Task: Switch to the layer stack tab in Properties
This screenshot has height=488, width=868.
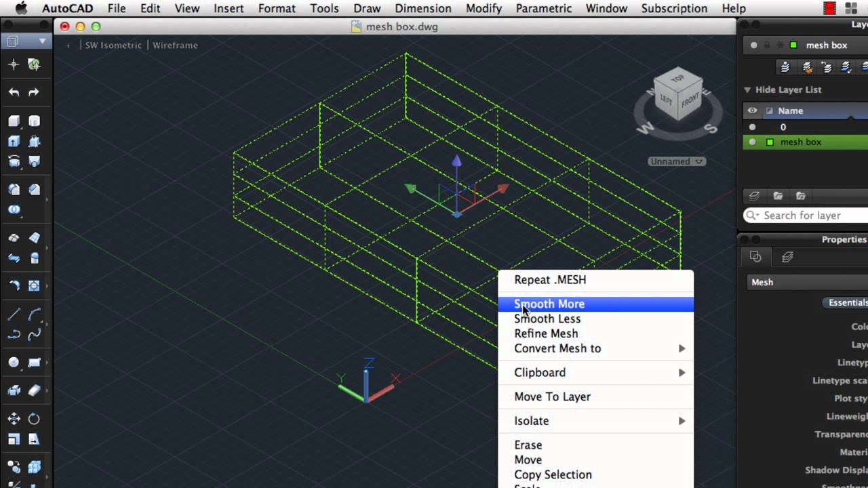Action: pyautogui.click(x=787, y=257)
